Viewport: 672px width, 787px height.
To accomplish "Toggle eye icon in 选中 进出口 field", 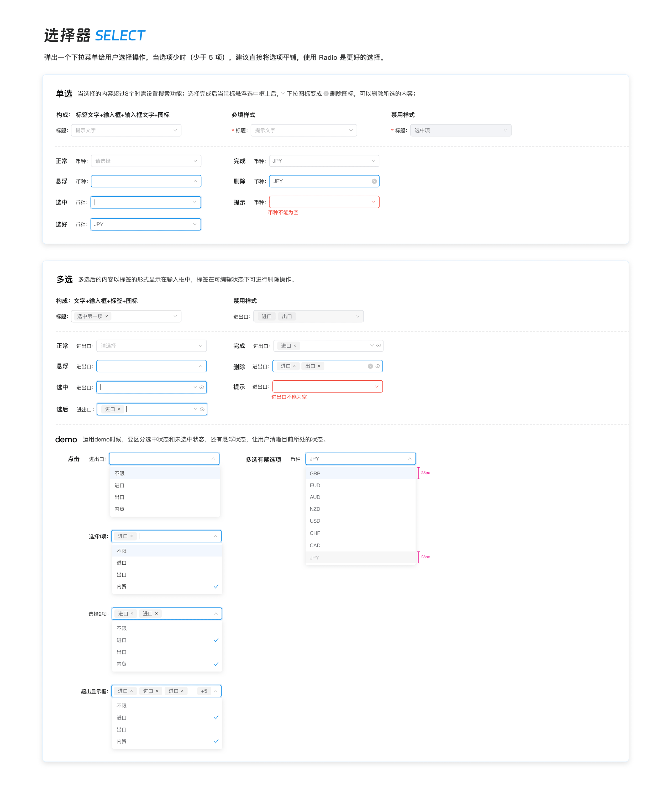I will point(202,387).
